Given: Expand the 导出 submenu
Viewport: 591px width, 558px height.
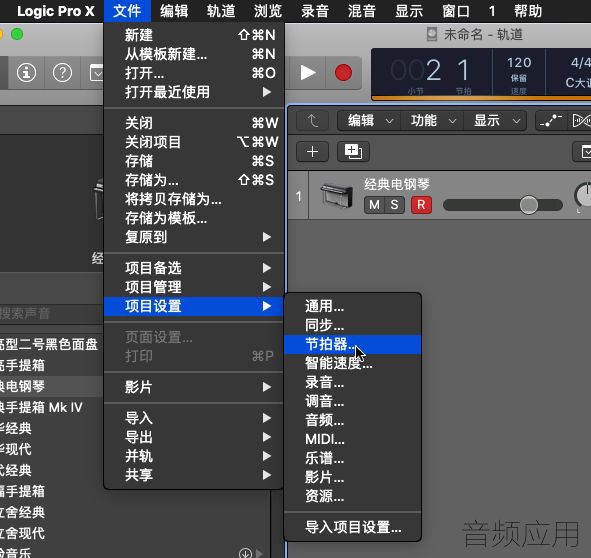Looking at the screenshot, I should (x=194, y=437).
